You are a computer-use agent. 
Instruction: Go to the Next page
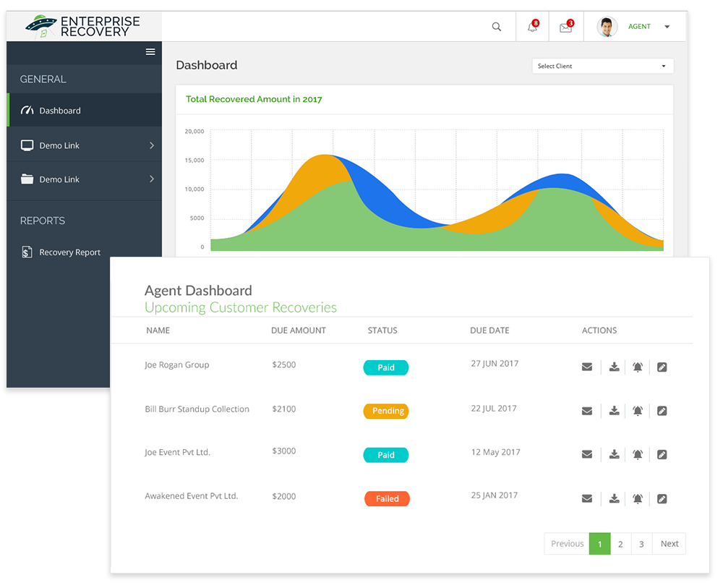tap(669, 544)
